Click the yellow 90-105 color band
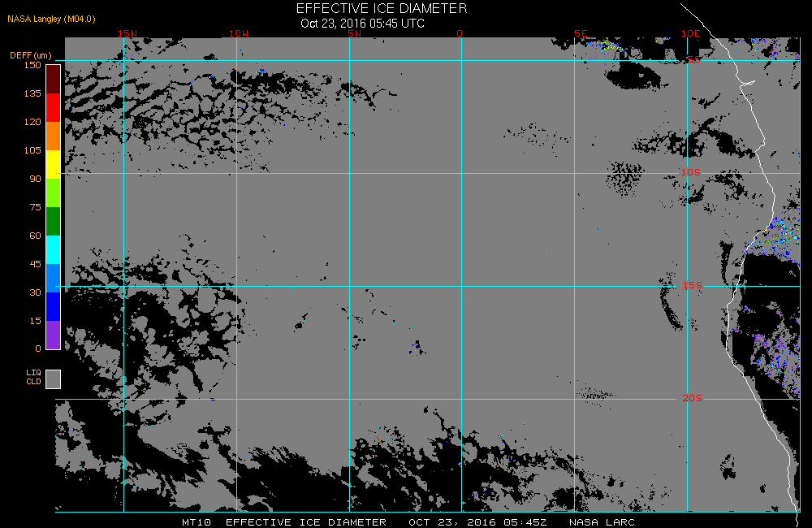 tap(54, 164)
